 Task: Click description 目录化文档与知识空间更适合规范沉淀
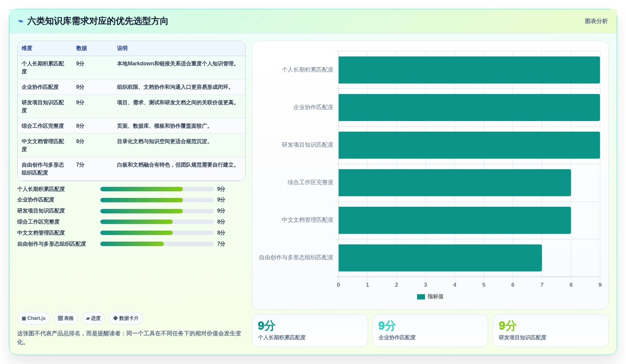[164, 141]
